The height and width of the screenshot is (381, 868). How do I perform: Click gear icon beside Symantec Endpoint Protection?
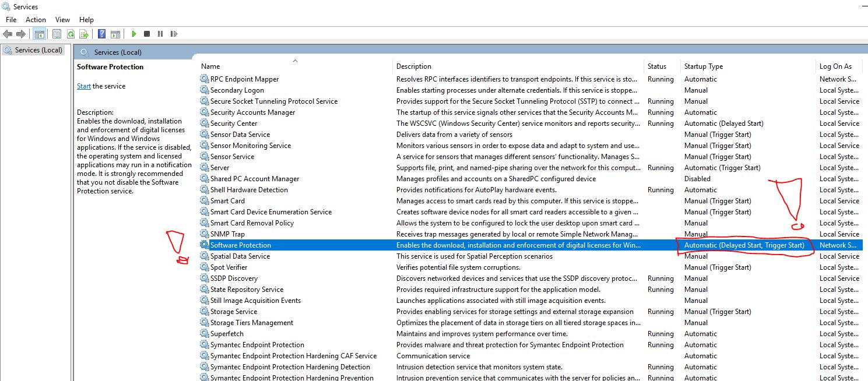tap(204, 344)
